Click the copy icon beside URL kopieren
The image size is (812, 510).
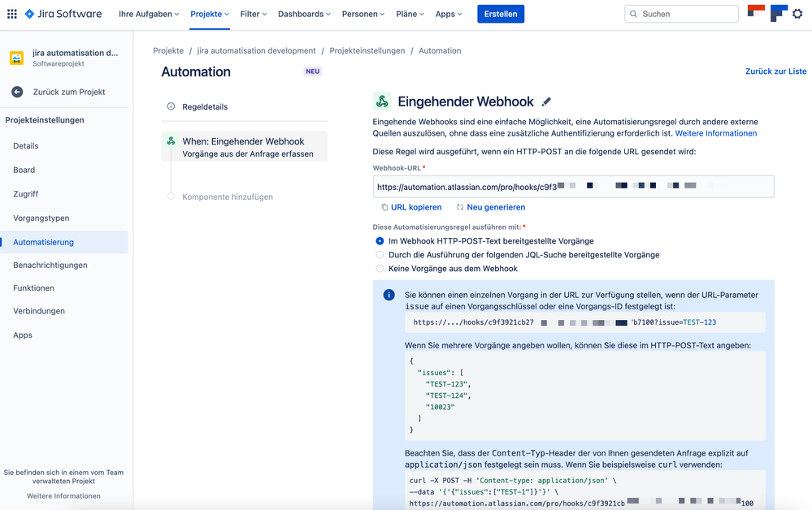[x=384, y=207]
